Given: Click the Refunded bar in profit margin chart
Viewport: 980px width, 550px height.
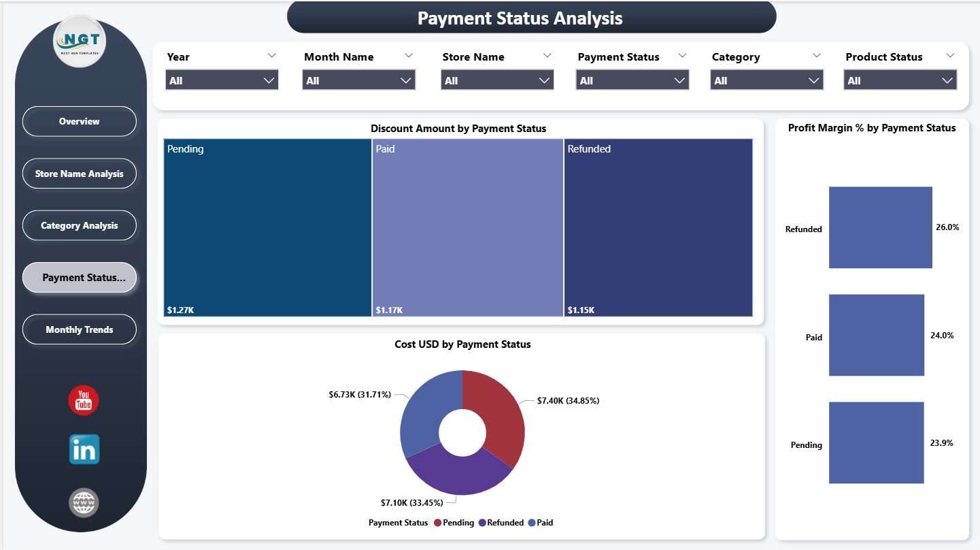Looking at the screenshot, I should [880, 227].
